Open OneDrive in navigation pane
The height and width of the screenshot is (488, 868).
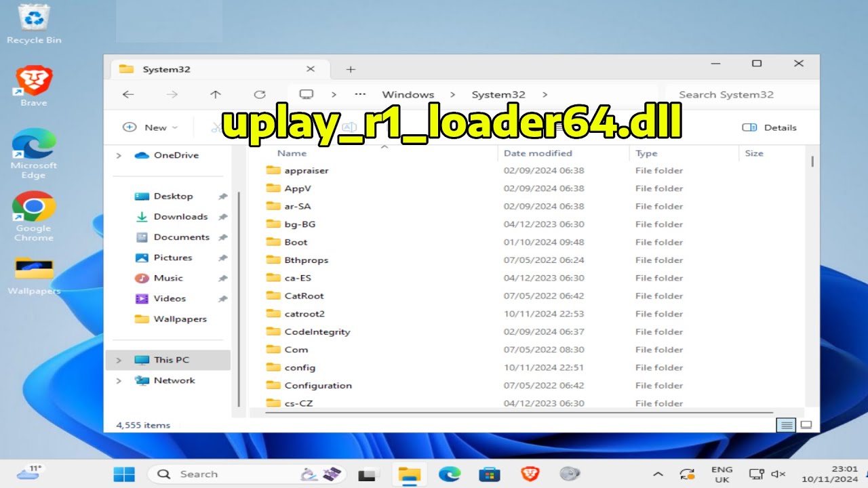167,155
